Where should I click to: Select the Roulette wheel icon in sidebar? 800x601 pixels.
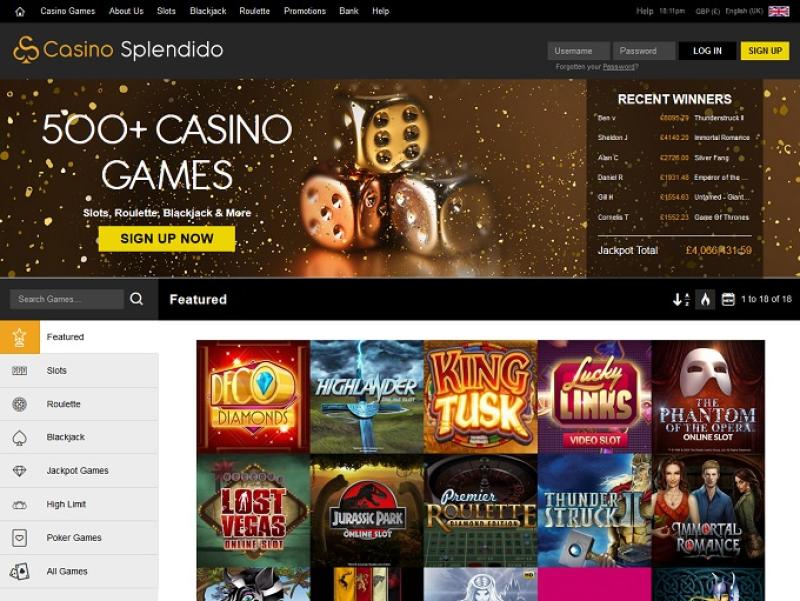pos(19,404)
